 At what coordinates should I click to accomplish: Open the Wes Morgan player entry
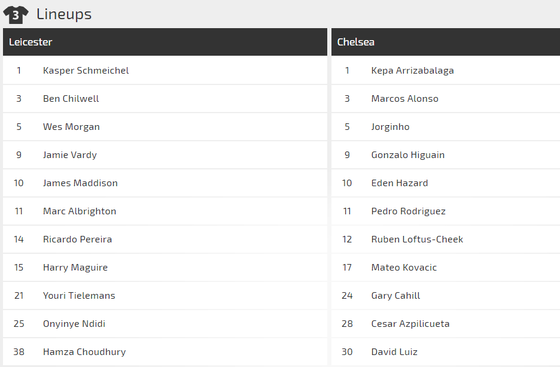pos(71,127)
